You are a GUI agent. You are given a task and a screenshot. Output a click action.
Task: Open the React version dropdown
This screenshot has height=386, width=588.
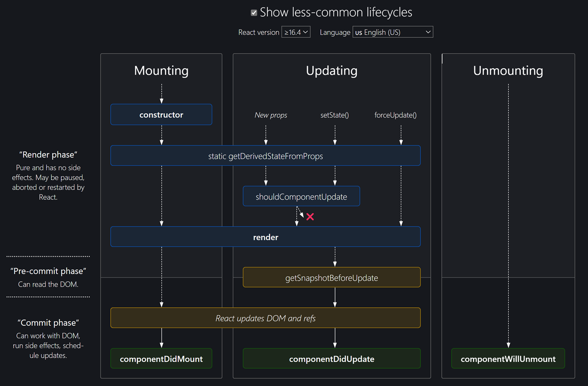(x=296, y=32)
